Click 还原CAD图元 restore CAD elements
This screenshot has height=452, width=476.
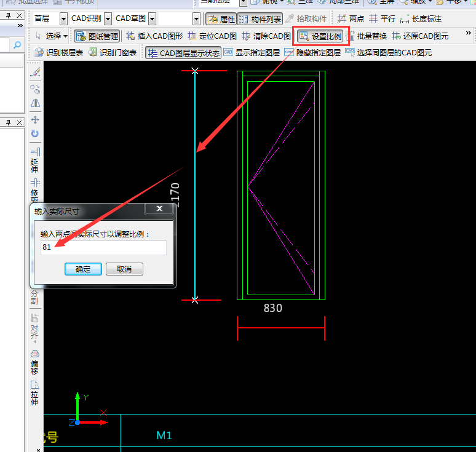(420, 36)
